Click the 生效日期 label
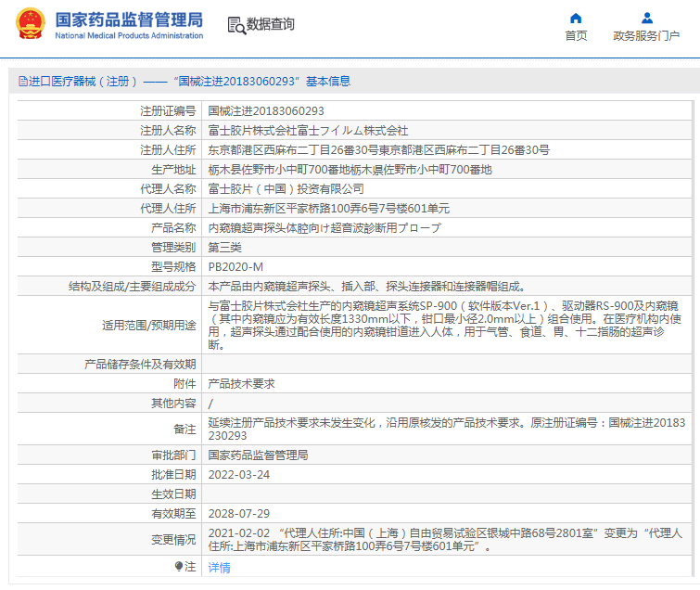Image resolution: width=700 pixels, height=590 pixels. pos(173,494)
